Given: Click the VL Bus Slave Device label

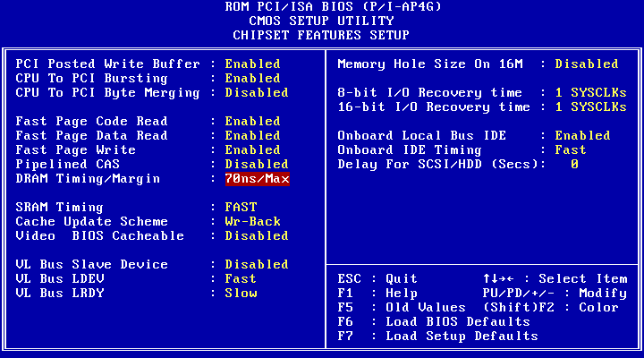Looking at the screenshot, I should [91, 264].
